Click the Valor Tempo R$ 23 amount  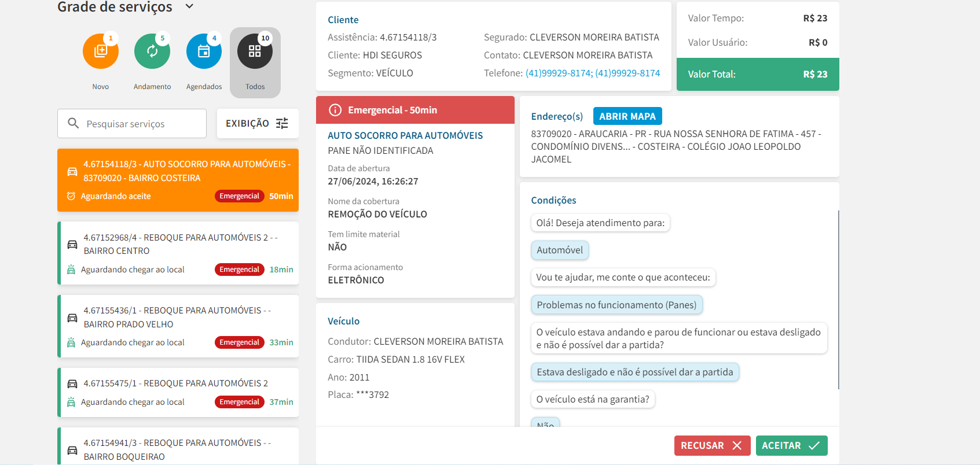(815, 18)
